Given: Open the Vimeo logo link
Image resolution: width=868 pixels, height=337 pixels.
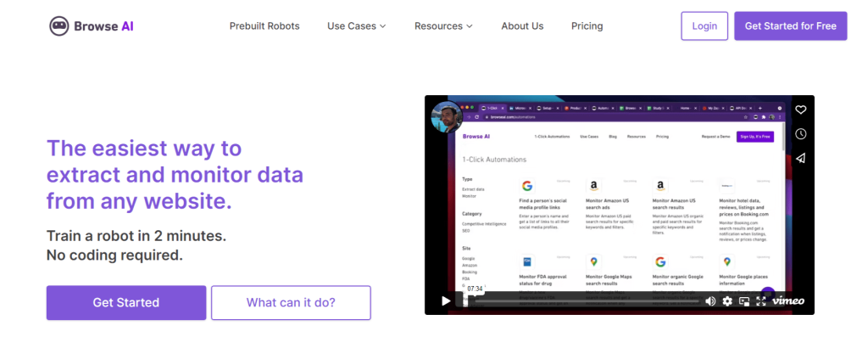Looking at the screenshot, I should tap(788, 301).
